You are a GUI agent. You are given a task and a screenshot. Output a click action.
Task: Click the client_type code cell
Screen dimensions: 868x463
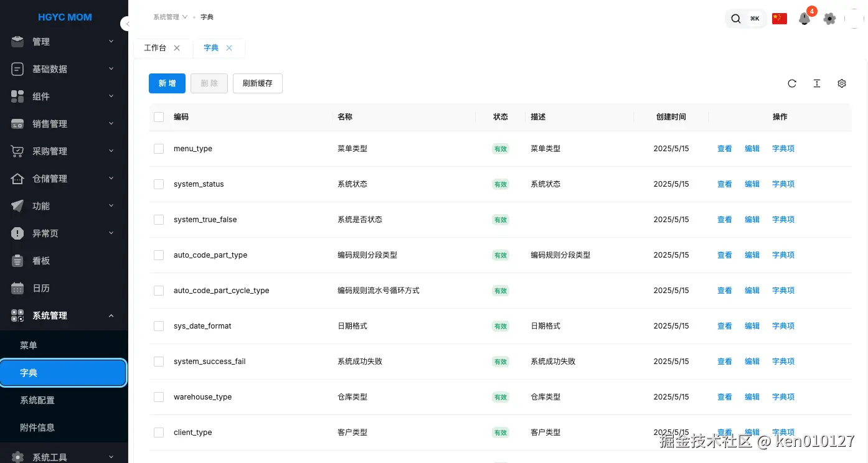(x=193, y=433)
